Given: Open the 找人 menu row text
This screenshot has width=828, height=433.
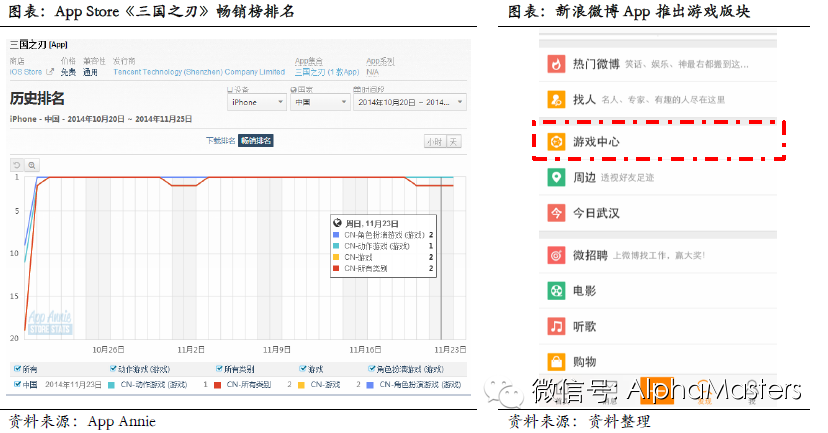Looking at the screenshot, I should (x=585, y=99).
